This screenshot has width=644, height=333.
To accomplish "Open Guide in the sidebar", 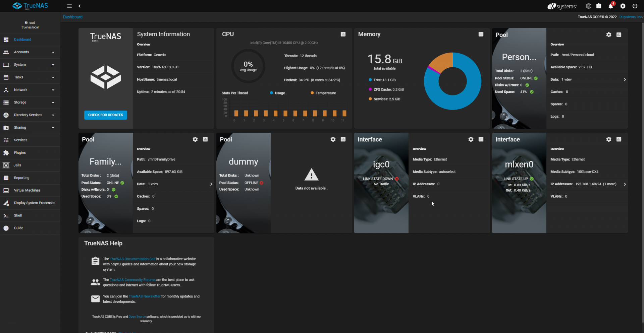I will (30, 228).
